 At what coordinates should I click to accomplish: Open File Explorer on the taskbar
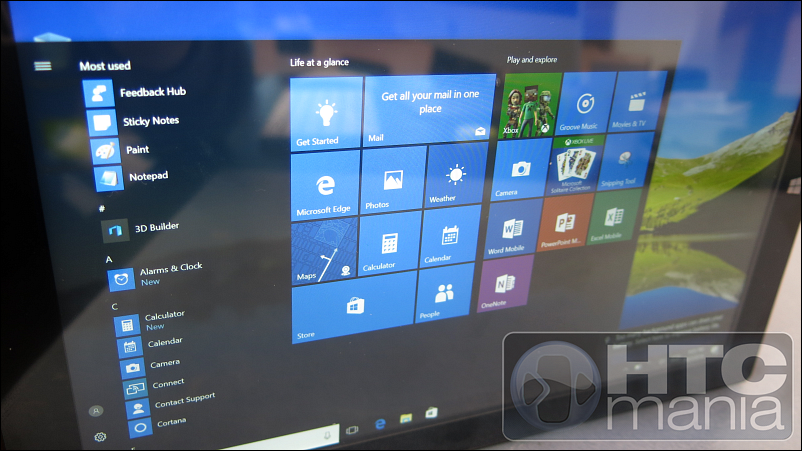coord(406,418)
